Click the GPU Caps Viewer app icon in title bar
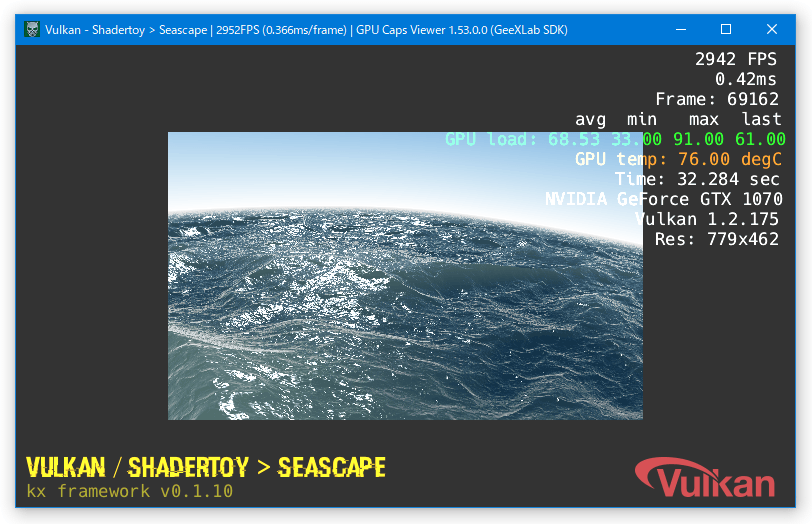Image resolution: width=812 pixels, height=524 pixels. point(32,30)
